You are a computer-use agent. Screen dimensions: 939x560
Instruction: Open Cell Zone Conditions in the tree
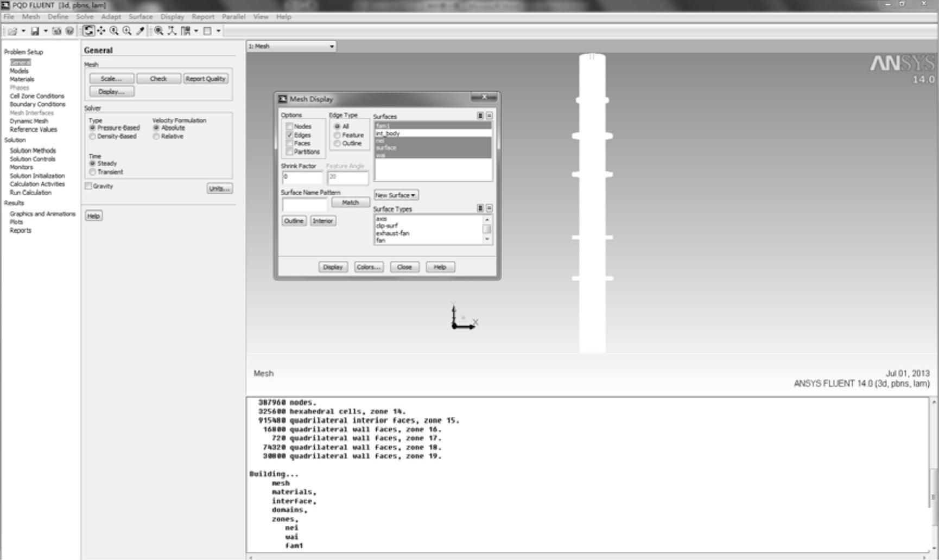coord(37,96)
